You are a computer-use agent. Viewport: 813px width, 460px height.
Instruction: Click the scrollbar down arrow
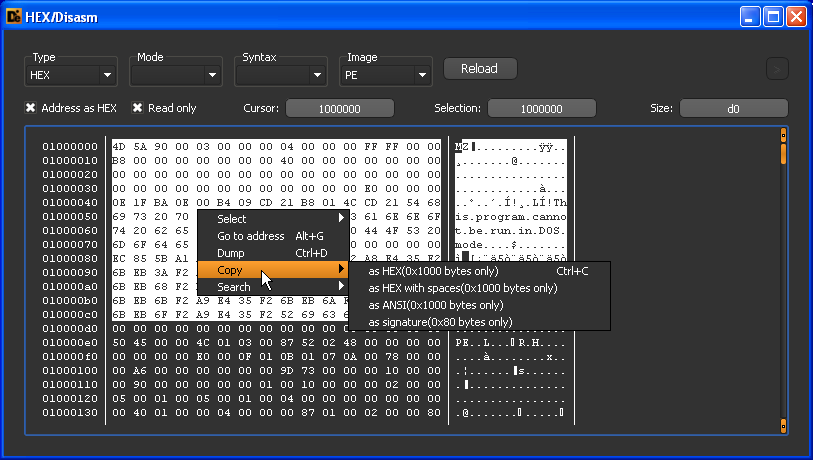tap(783, 428)
